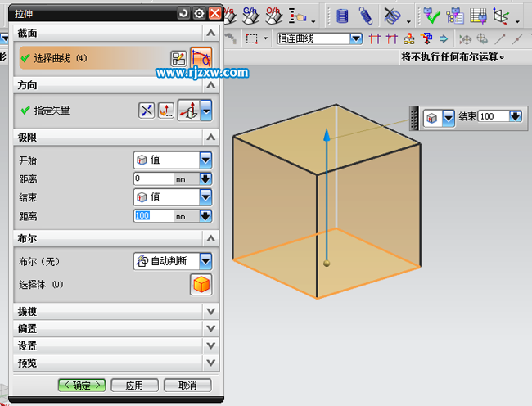Click the 确定 button
Image resolution: width=532 pixels, height=406 pixels.
coord(82,385)
